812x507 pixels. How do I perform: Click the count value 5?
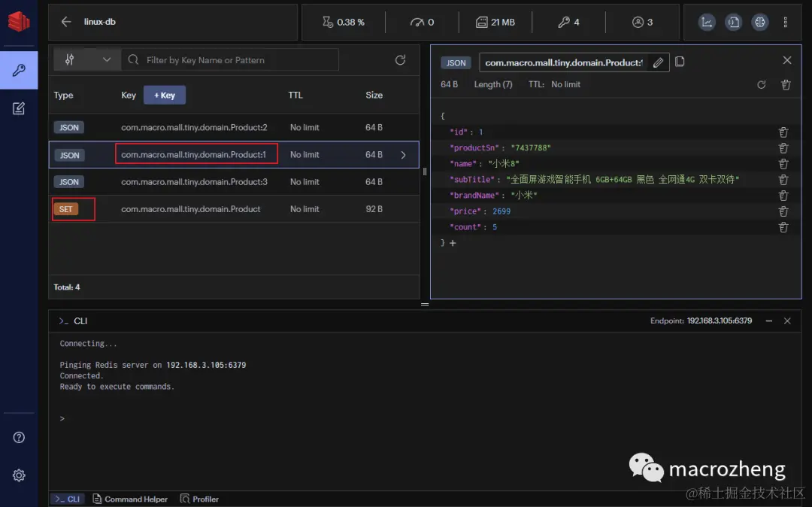(495, 227)
